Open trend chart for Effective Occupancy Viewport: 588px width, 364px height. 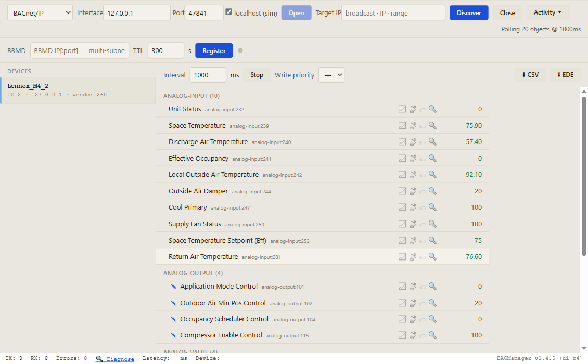pyautogui.click(x=402, y=159)
